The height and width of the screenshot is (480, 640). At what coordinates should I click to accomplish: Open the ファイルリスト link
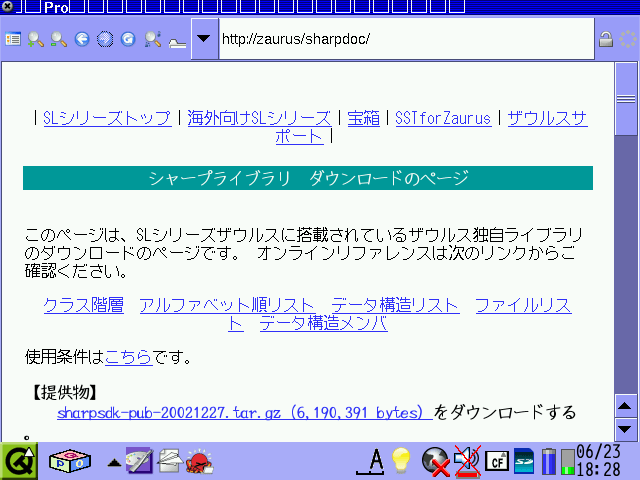524,305
